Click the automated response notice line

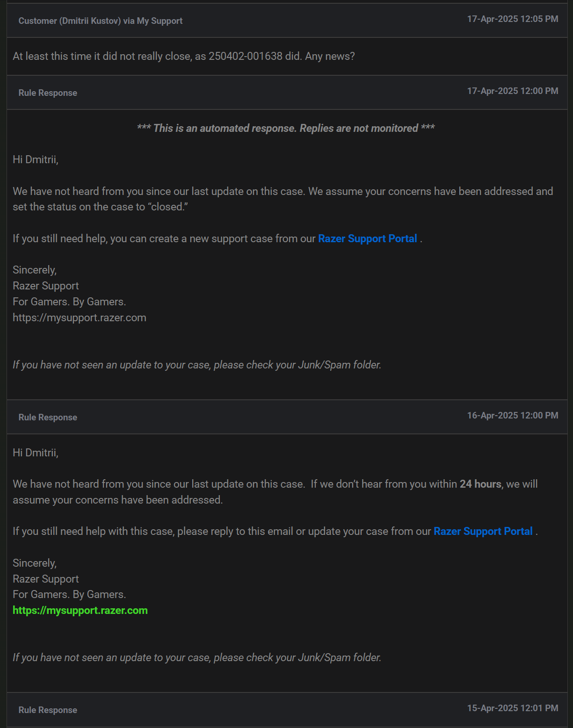pos(286,128)
